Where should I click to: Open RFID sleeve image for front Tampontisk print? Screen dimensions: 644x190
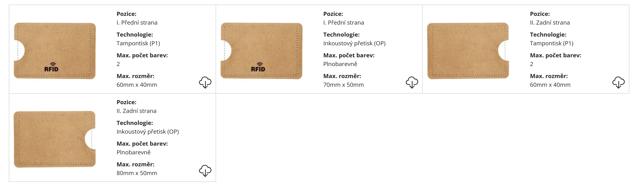(x=55, y=51)
